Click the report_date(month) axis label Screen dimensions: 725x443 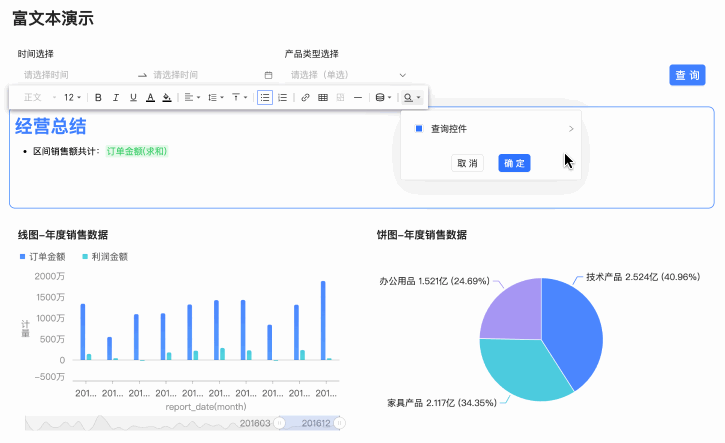tap(206, 407)
